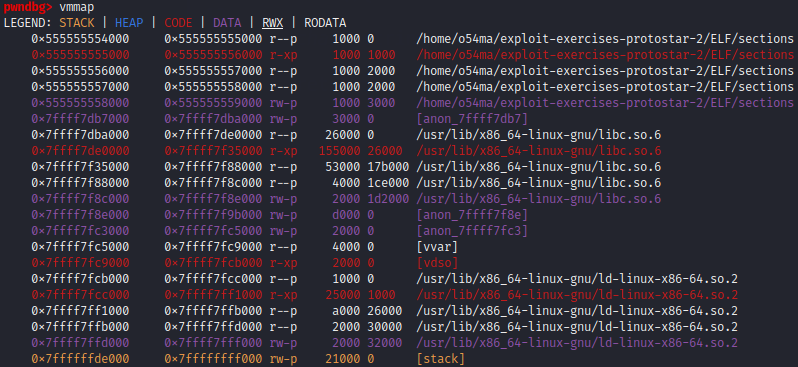
Task: Click start address 0x7ffff7fcc000 of ld-linux code
Action: tap(80, 295)
